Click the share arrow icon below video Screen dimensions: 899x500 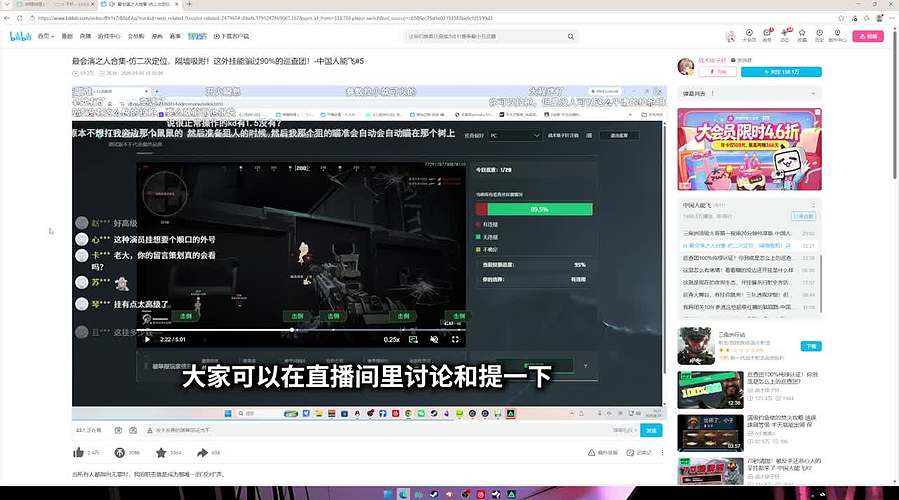[x=202, y=452]
